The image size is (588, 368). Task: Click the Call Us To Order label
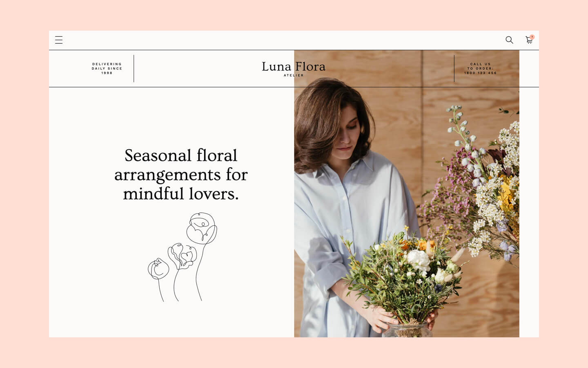tap(481, 66)
